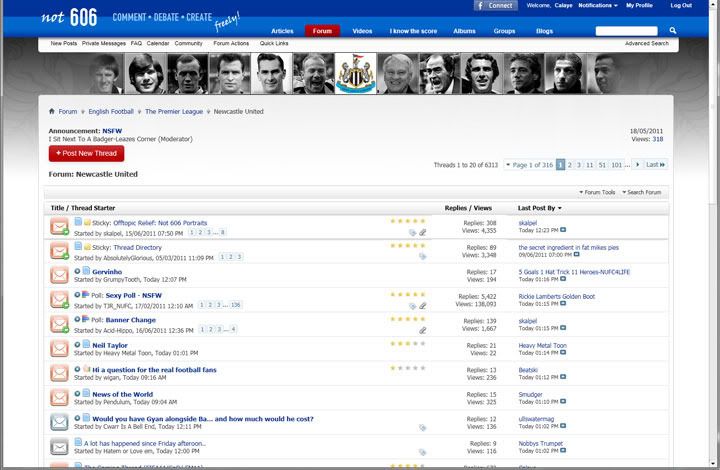The image size is (720, 470).
Task: Open the Page 1 of 316 dropdown
Action: point(529,165)
